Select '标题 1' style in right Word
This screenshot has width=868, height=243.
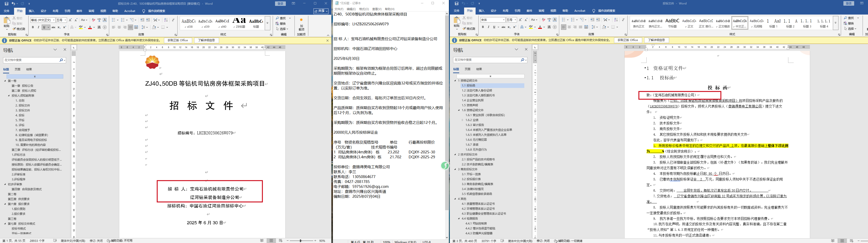[x=773, y=23]
